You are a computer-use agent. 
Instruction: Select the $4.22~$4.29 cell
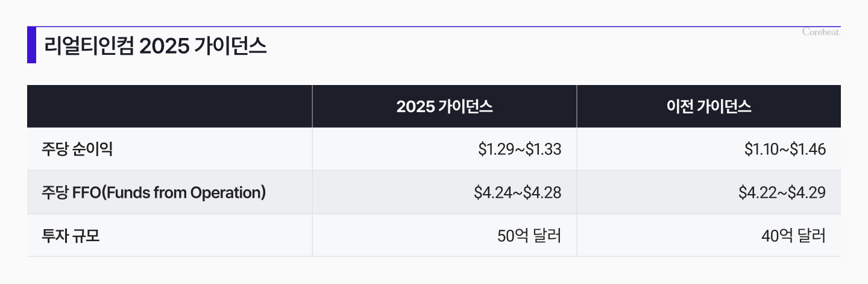[x=709, y=192]
